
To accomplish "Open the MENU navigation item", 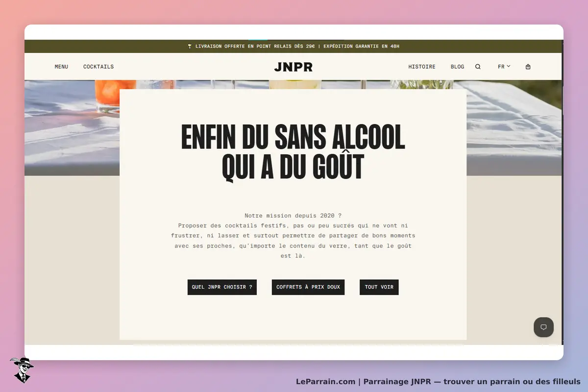I will click(x=61, y=67).
